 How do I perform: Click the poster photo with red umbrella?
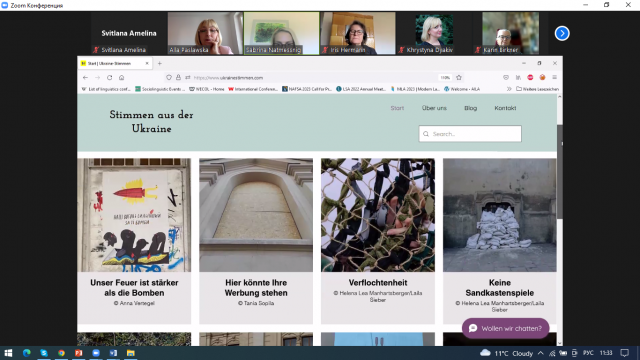pos(134,215)
